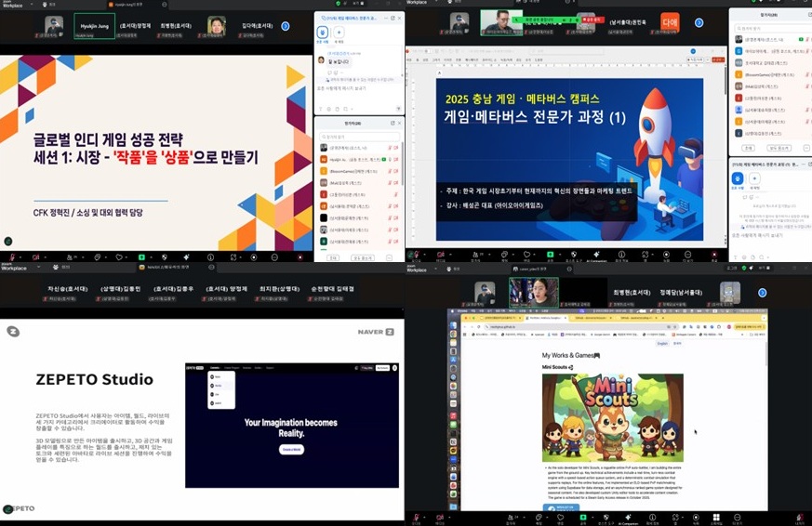Toggle camera video in rocket slide meeting
This screenshot has height=526, width=812.
click(x=441, y=254)
